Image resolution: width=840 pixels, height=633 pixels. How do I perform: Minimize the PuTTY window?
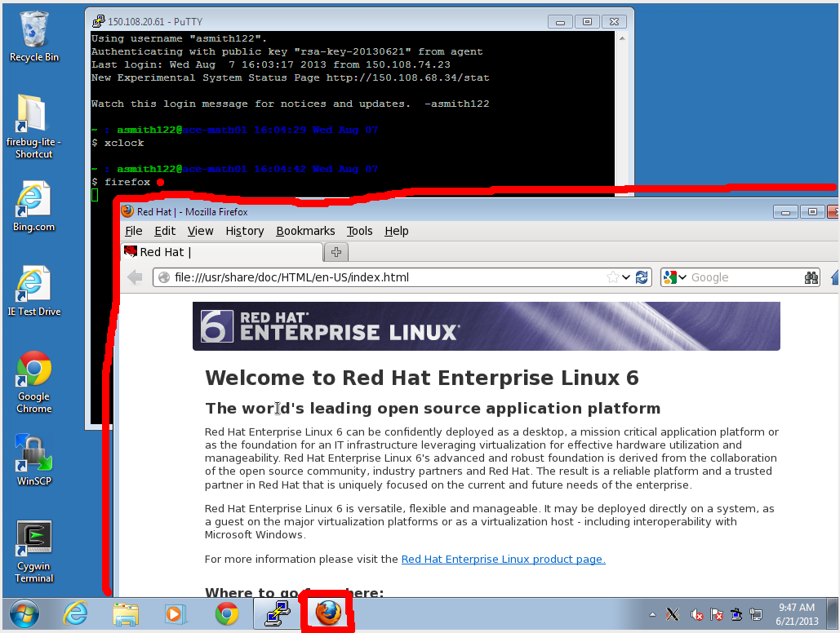tap(560, 22)
